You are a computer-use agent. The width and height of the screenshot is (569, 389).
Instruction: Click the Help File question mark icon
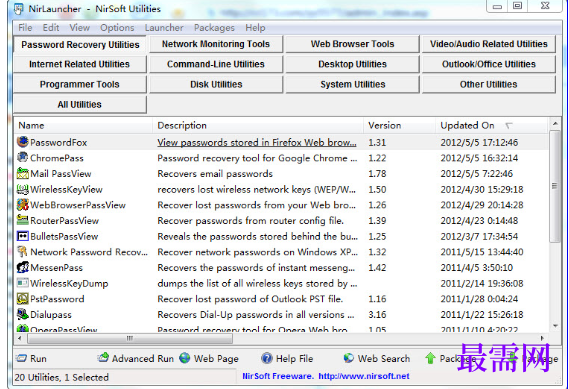tap(266, 358)
